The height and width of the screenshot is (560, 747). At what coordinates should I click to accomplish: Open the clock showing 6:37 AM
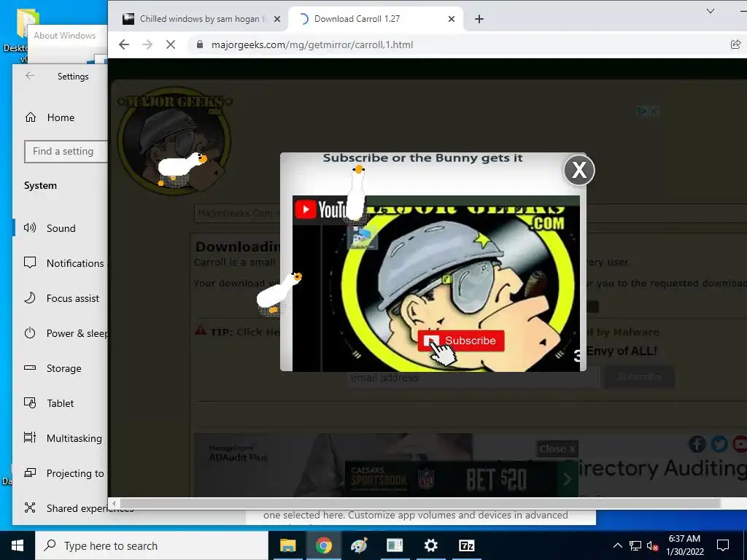(x=684, y=545)
